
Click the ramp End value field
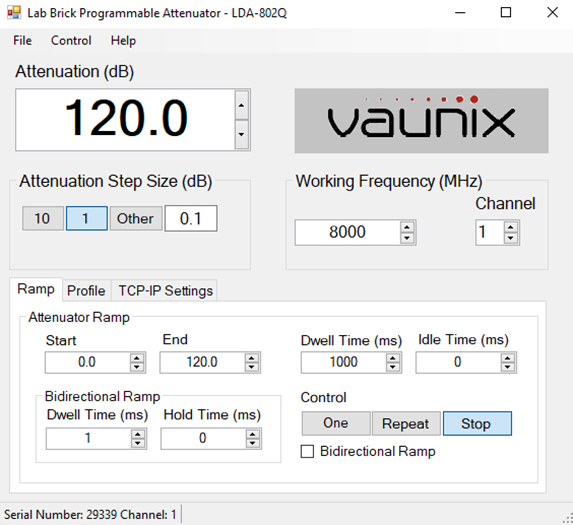point(202,362)
